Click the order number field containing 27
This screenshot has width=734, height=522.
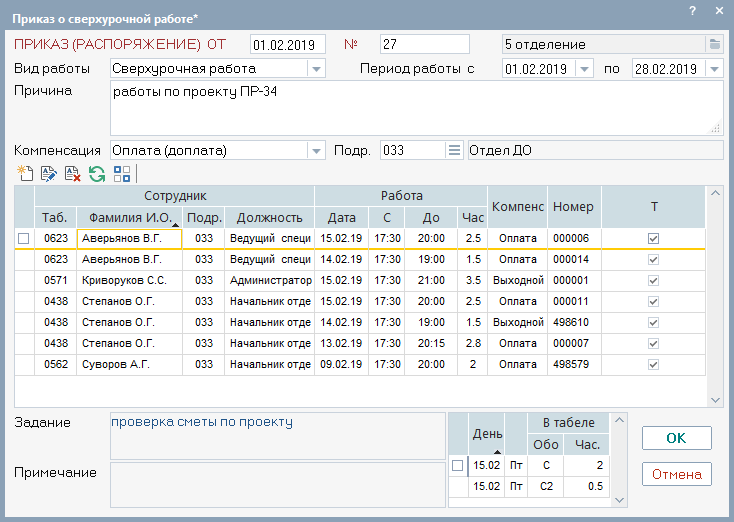click(x=424, y=44)
